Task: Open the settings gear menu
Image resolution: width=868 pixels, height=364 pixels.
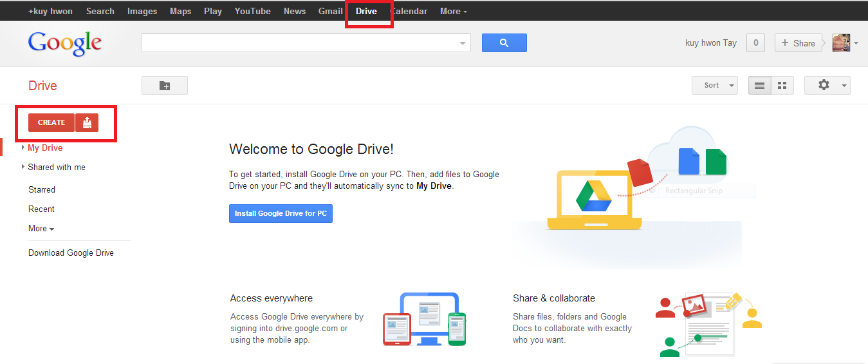Action: pyautogui.click(x=827, y=85)
